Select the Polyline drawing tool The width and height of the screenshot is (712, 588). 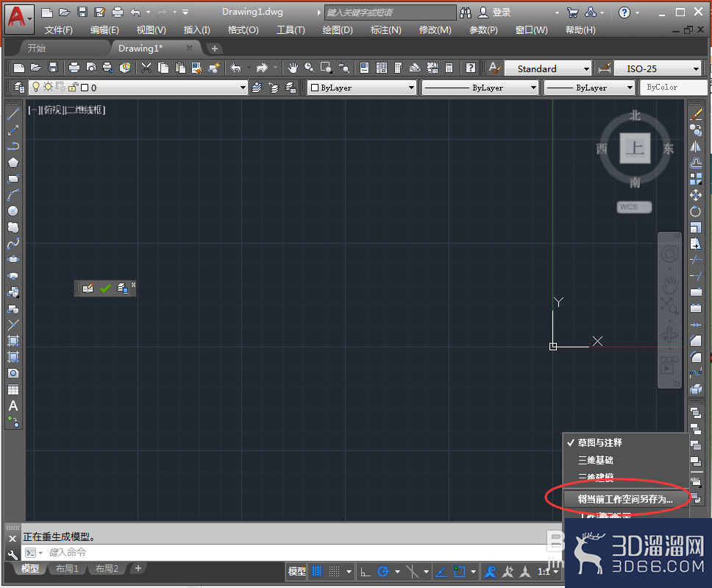(x=13, y=146)
